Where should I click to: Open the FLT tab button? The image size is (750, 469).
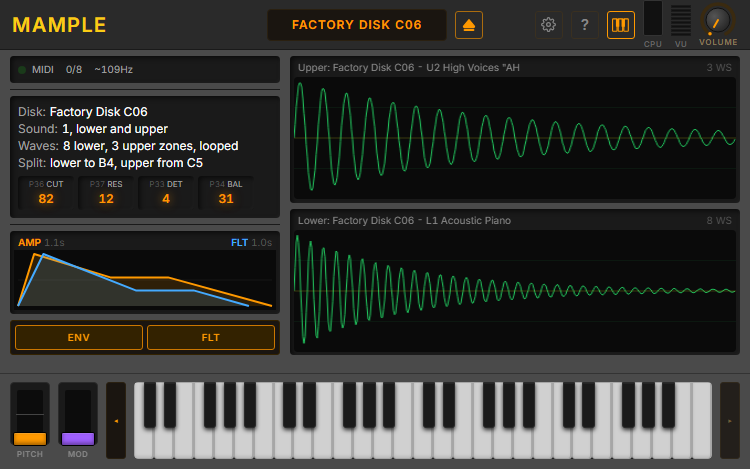[211, 338]
